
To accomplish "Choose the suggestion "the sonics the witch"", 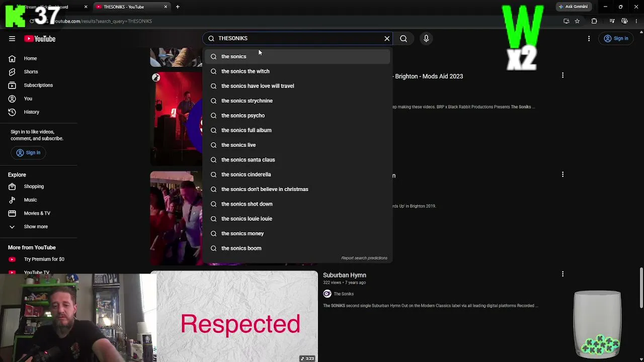I will tap(297, 71).
